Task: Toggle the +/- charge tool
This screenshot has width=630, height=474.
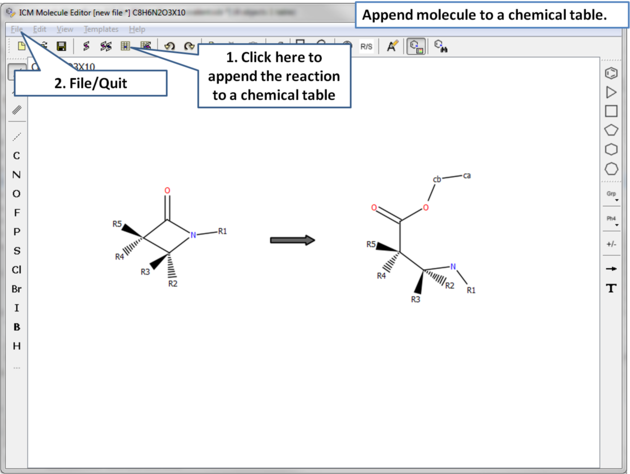Action: 611,244
